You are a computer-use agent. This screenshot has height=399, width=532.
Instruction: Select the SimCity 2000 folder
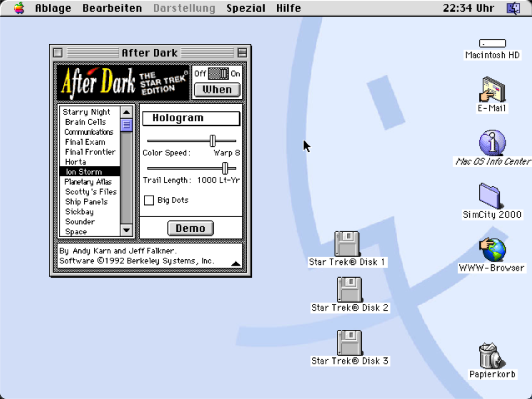pos(490,196)
